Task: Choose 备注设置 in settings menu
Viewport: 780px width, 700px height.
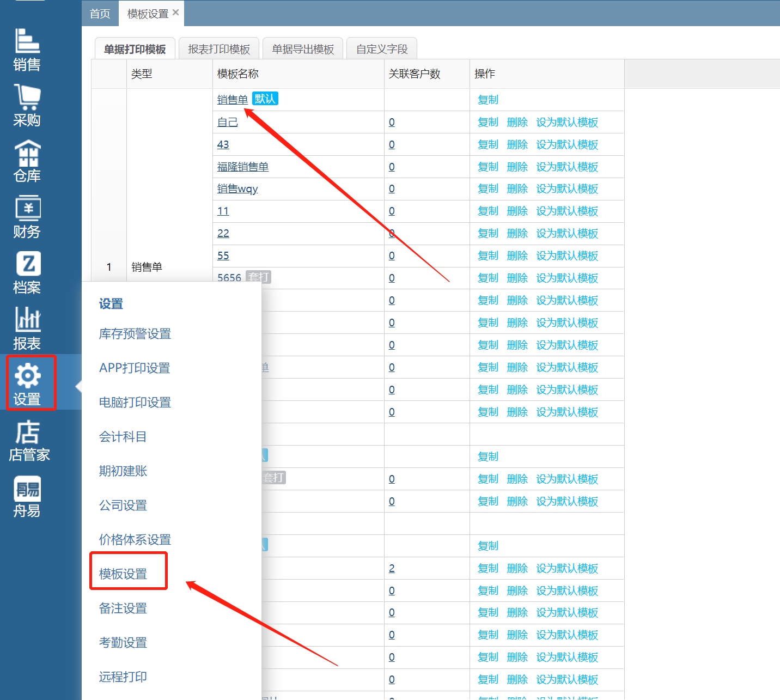Action: click(123, 608)
